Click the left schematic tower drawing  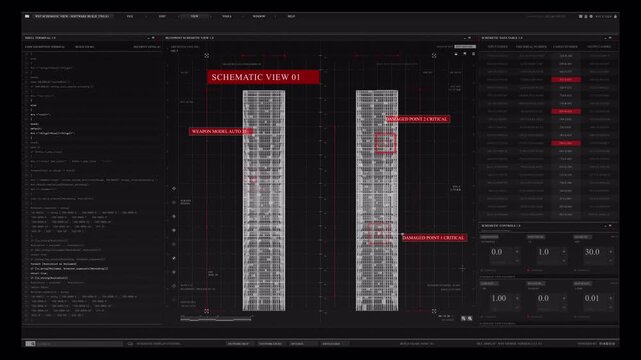[x=264, y=200]
